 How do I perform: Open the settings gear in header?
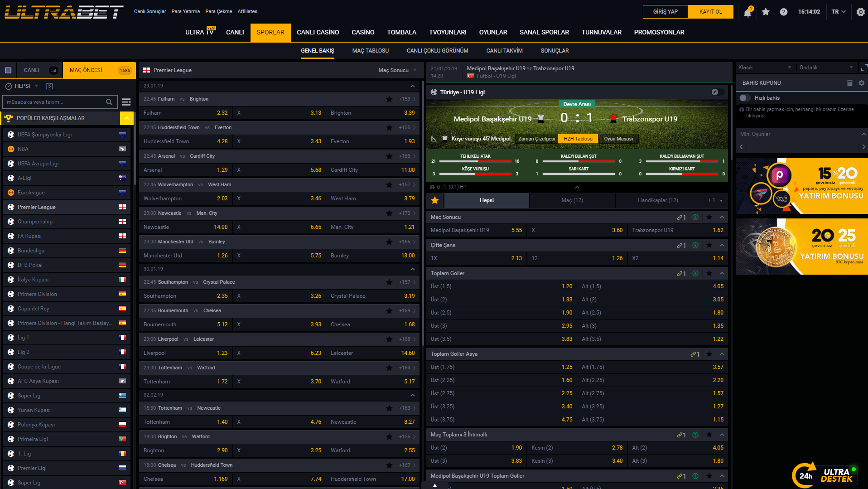tap(861, 12)
